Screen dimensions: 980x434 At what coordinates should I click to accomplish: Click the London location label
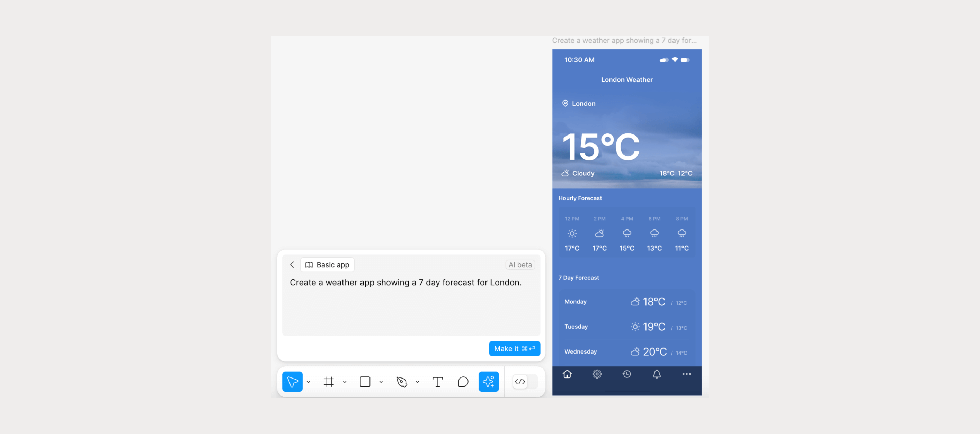(x=583, y=104)
